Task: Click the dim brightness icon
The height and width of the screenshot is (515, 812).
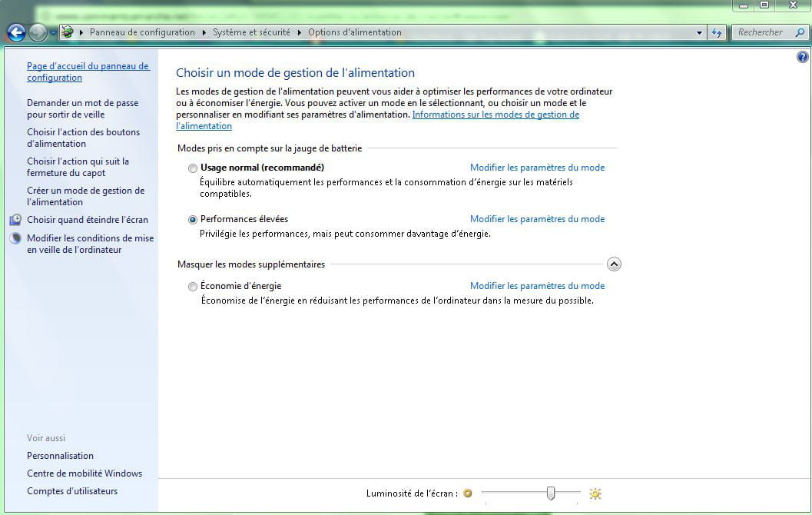Action: 468,493
